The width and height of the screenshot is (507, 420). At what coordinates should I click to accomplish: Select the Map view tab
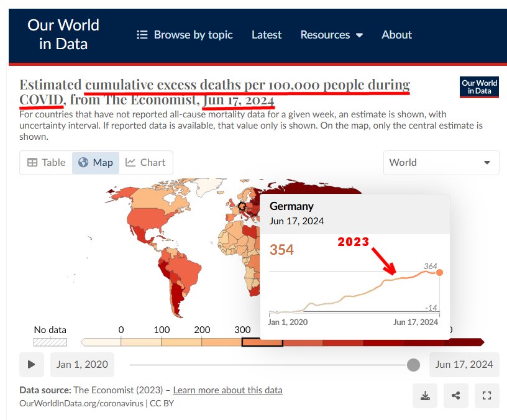[96, 163]
